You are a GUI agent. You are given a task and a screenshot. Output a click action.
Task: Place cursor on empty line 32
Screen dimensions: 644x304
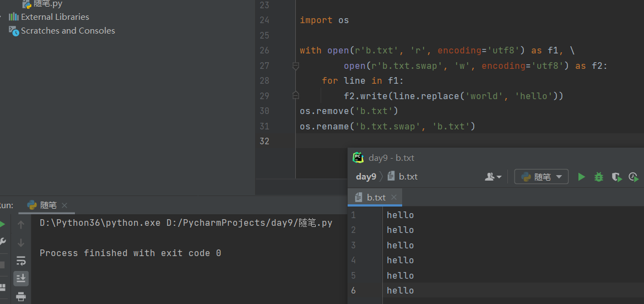[x=469, y=141]
